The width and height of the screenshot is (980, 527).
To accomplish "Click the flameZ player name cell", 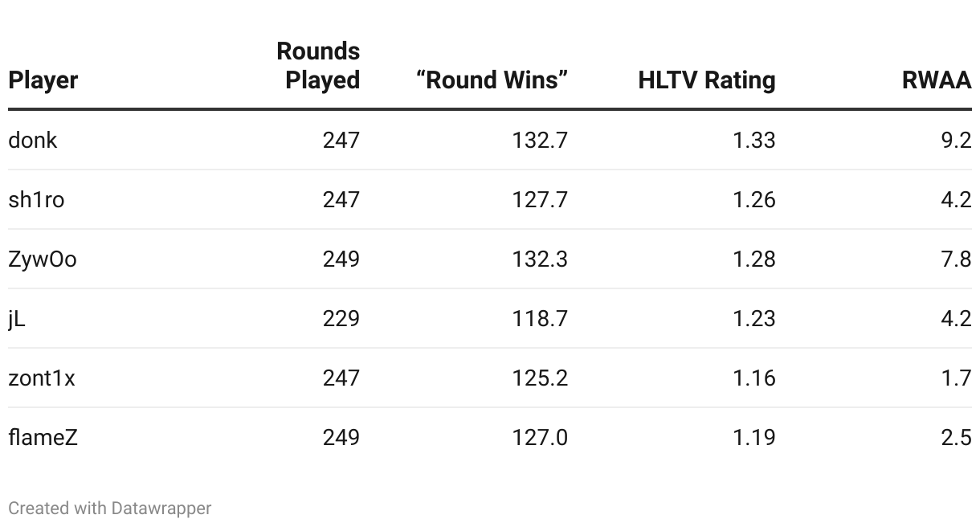I will pos(43,437).
